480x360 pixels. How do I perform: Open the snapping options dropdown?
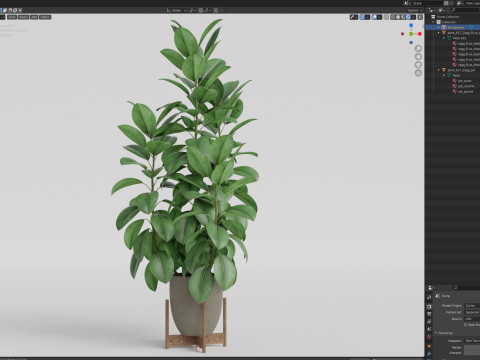click(207, 10)
